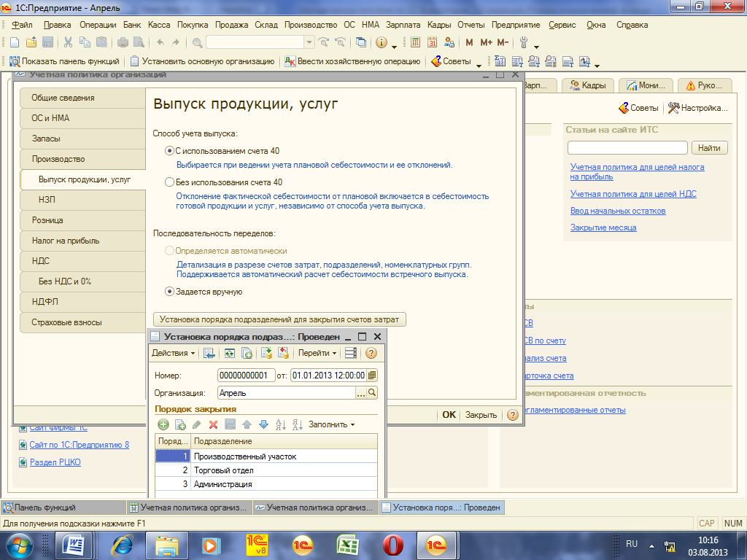
Task: Delete selected row with the red X
Action: point(213,424)
